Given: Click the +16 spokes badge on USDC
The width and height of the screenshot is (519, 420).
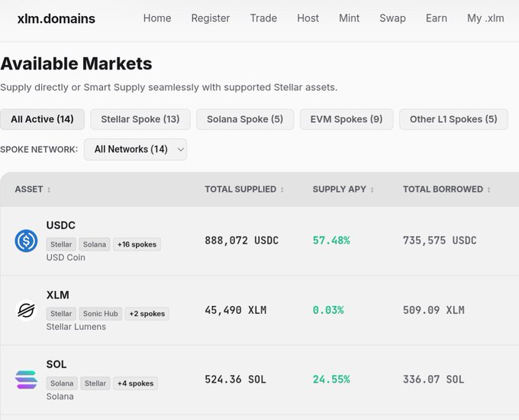Looking at the screenshot, I should coord(137,244).
